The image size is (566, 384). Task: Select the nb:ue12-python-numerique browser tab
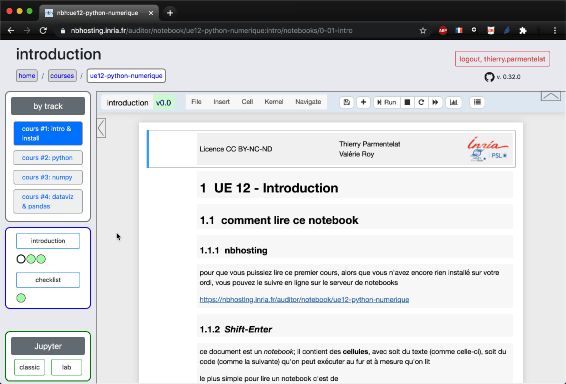point(98,13)
